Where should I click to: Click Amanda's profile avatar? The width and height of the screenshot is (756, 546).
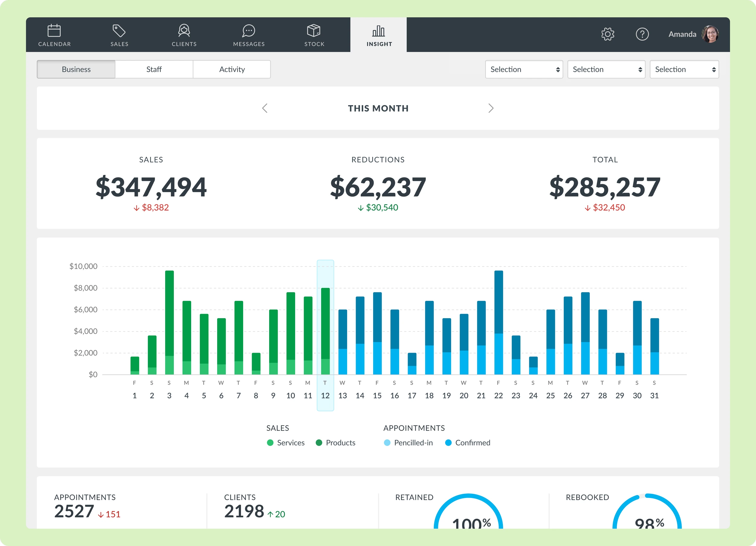click(710, 34)
